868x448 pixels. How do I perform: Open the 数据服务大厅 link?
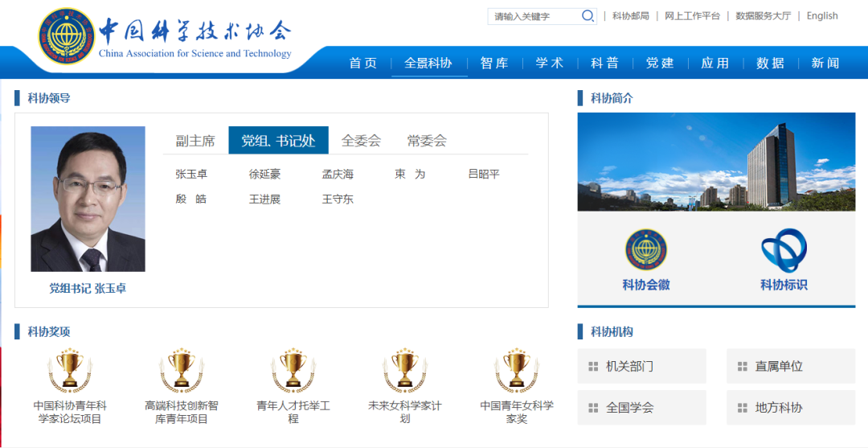764,16
